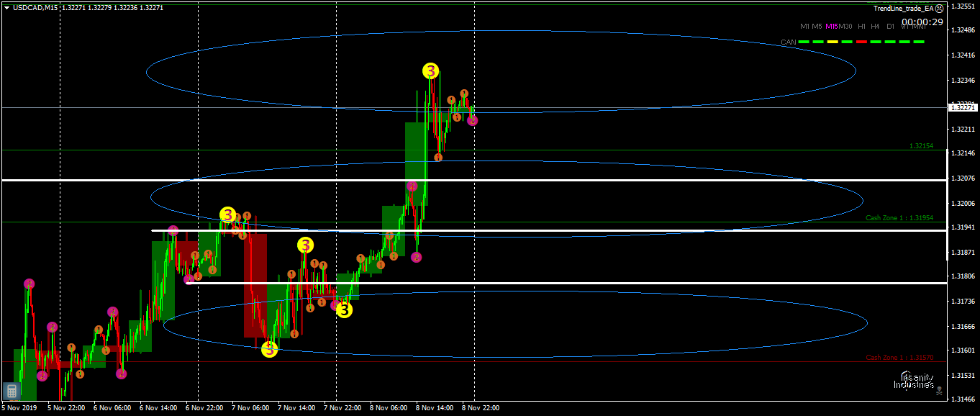Open the USDCAD,M15 symbol dropdown arrow
Screen dimensions: 980x416
(x=6, y=6)
